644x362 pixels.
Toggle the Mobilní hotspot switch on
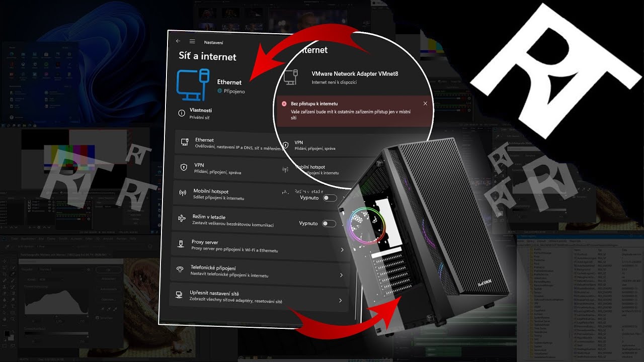(x=330, y=198)
